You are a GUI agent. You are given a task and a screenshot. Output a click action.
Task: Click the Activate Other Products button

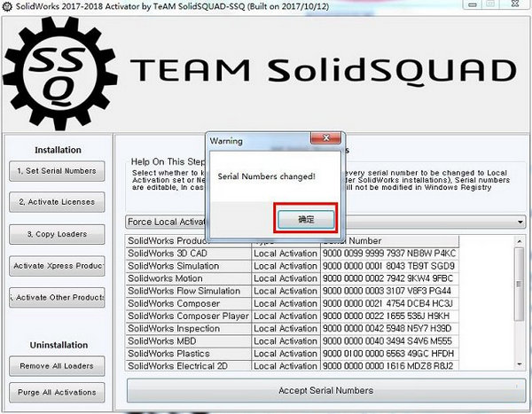57,297
